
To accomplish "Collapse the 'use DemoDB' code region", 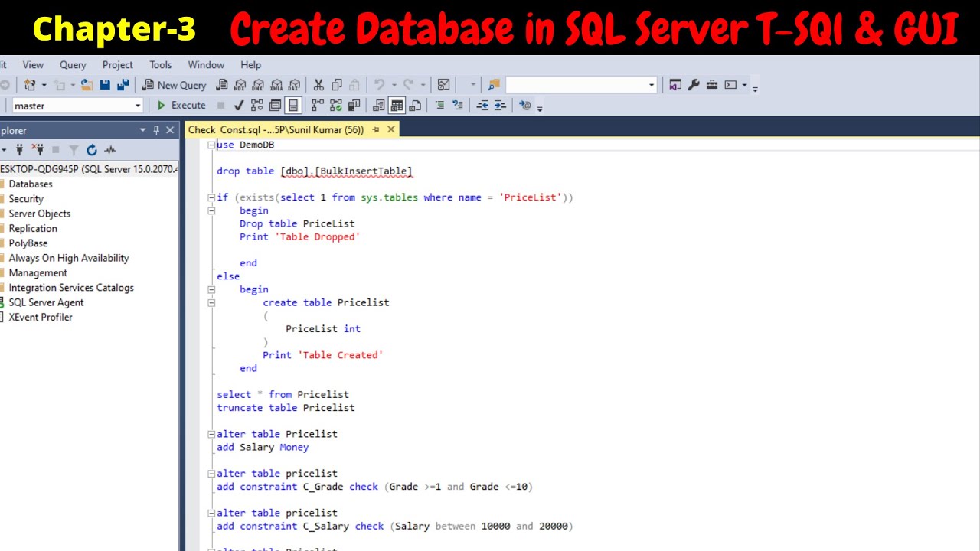I will (x=211, y=145).
